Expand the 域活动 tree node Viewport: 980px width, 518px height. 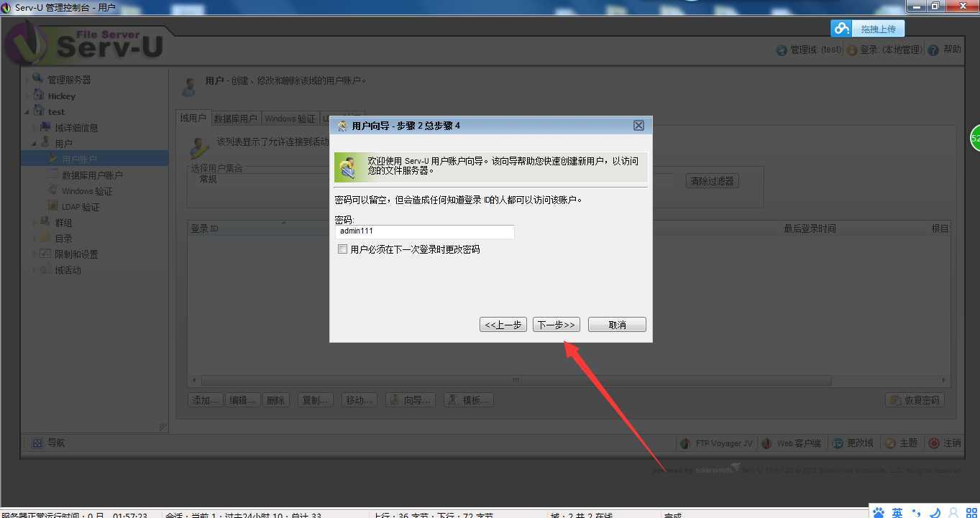35,269
